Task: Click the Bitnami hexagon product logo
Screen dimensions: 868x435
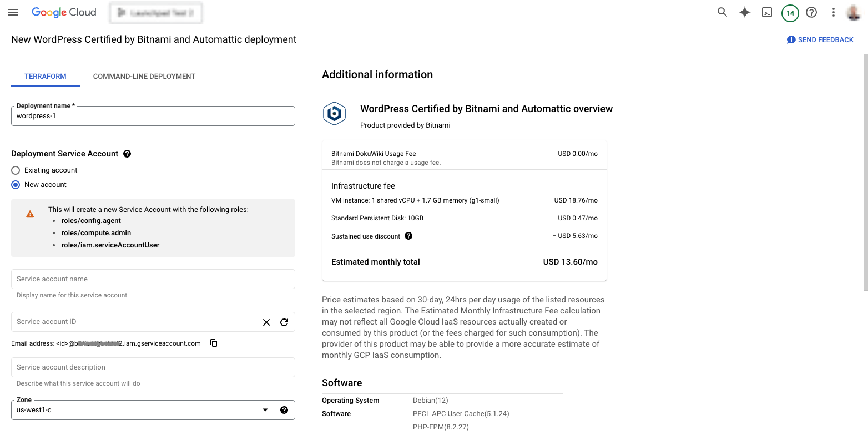Action: click(x=335, y=114)
